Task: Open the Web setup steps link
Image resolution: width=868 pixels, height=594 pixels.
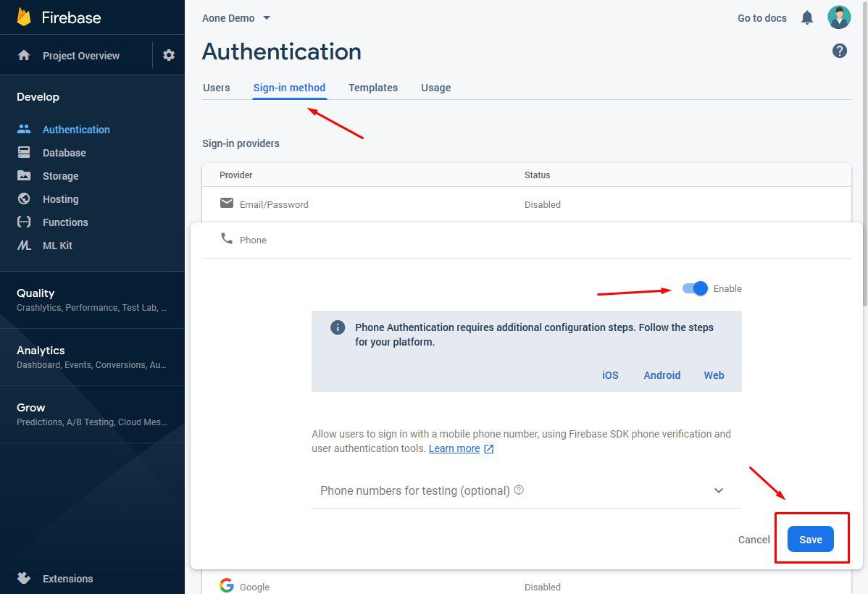Action: point(714,375)
